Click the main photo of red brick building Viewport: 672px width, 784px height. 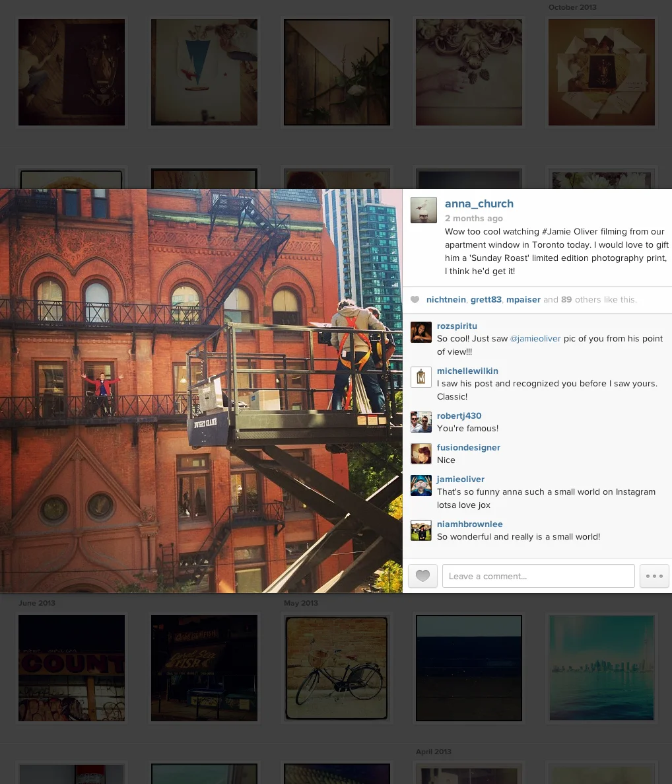(201, 391)
